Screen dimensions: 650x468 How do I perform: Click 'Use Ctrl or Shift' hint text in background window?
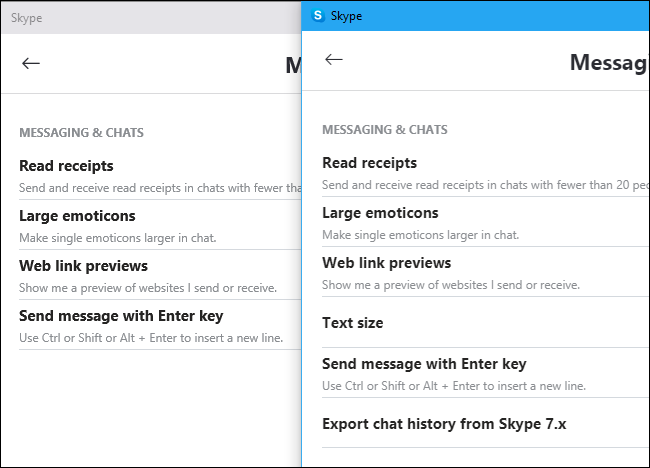point(151,338)
